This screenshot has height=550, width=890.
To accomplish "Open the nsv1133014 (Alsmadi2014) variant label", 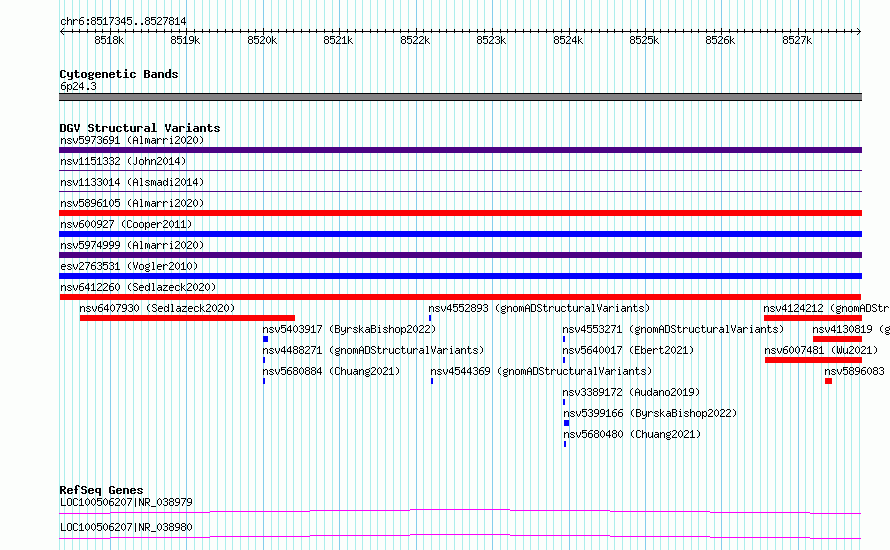I will coord(132,182).
